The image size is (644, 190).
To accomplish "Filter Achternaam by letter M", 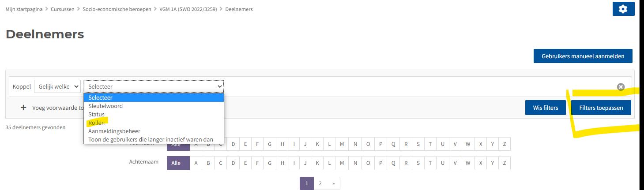I will tap(342, 163).
